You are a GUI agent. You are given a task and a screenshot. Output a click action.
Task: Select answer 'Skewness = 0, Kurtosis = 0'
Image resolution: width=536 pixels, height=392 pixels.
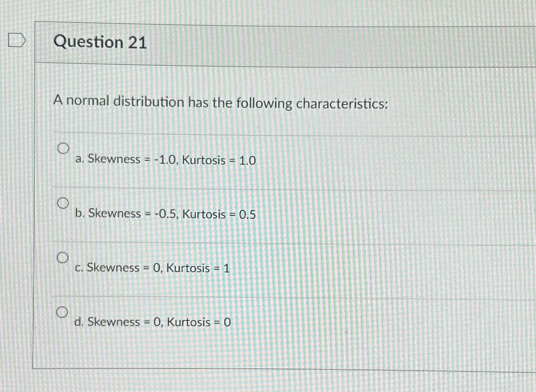tap(152, 322)
